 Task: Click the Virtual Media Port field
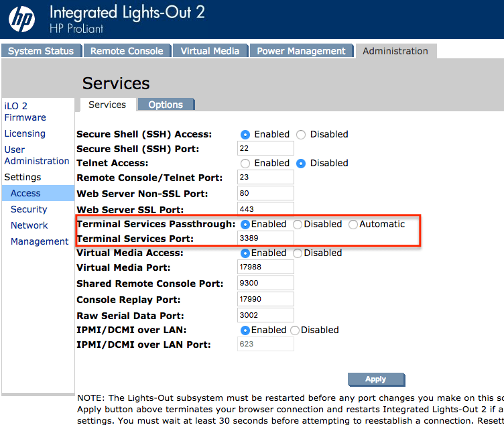(x=265, y=267)
